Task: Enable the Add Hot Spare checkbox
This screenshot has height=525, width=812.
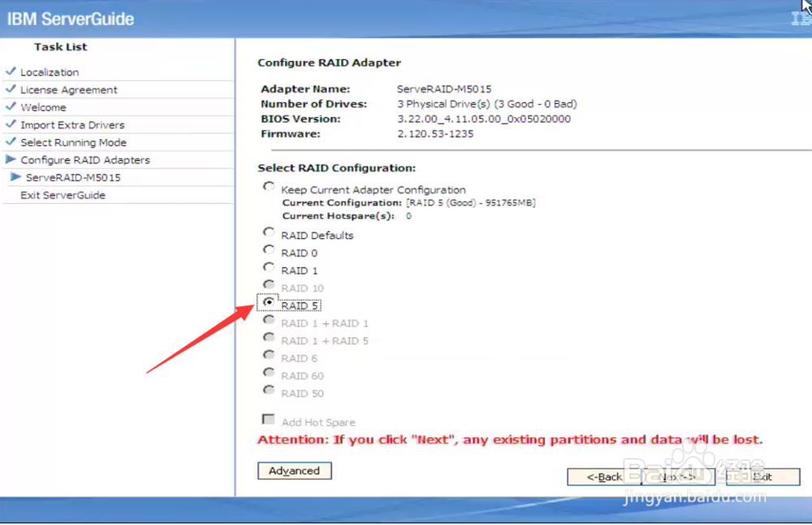Action: (x=268, y=419)
